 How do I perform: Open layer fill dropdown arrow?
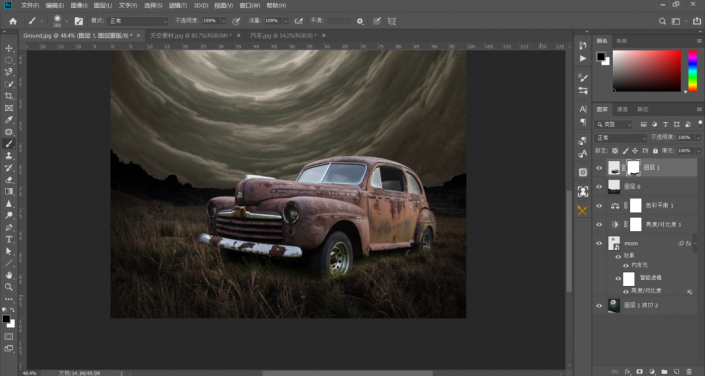(x=698, y=151)
